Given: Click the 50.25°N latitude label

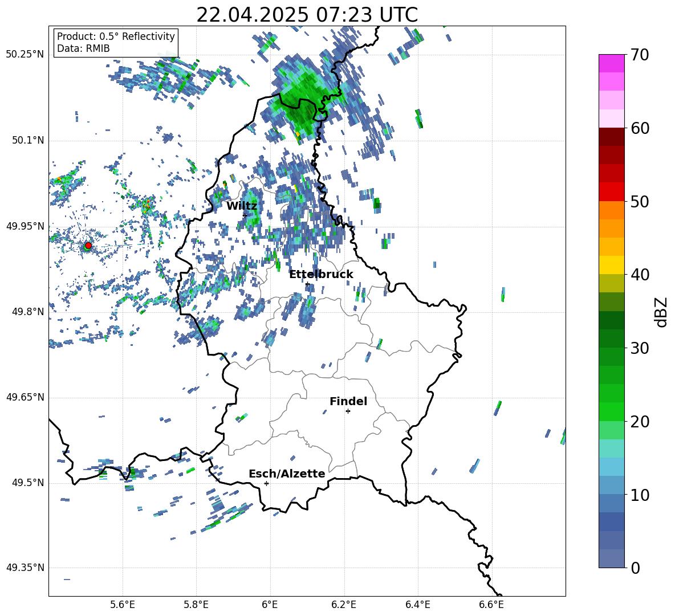Looking at the screenshot, I should tap(25, 55).
